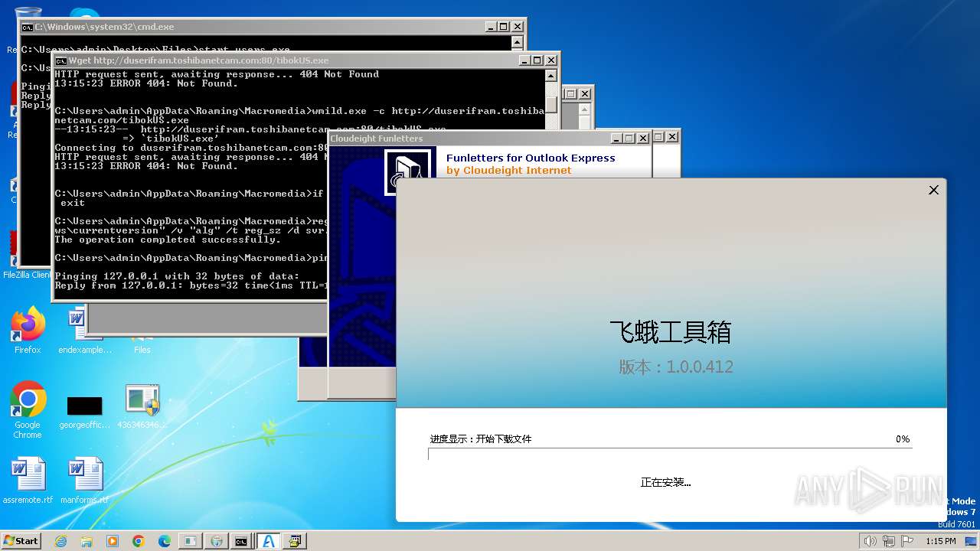
Task: Open the Google Chrome desktop shortcut
Action: coord(28,410)
